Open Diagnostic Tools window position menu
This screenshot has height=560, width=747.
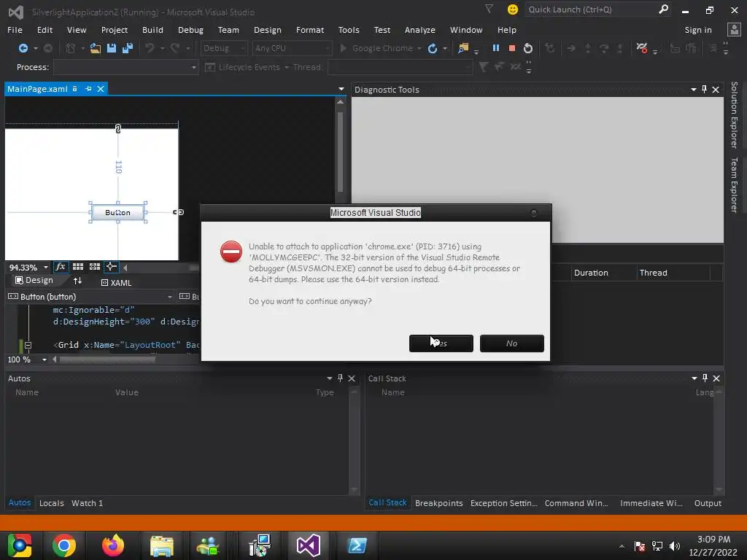[694, 90]
